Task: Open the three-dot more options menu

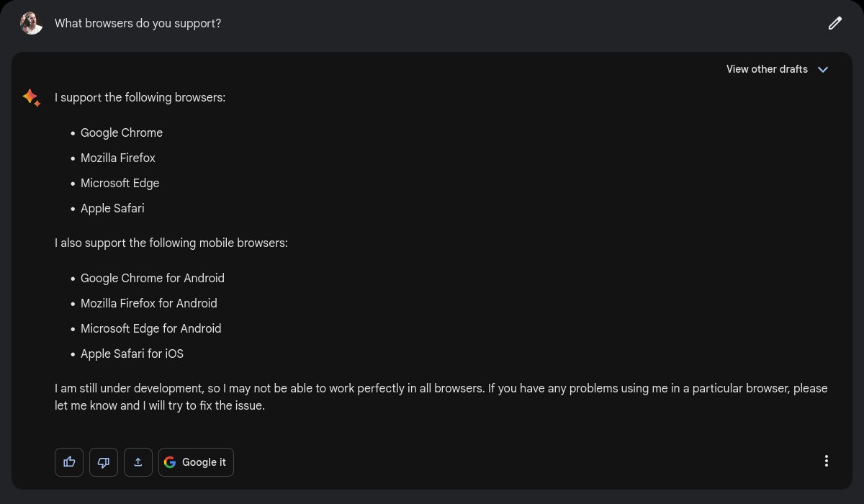Action: (x=827, y=461)
